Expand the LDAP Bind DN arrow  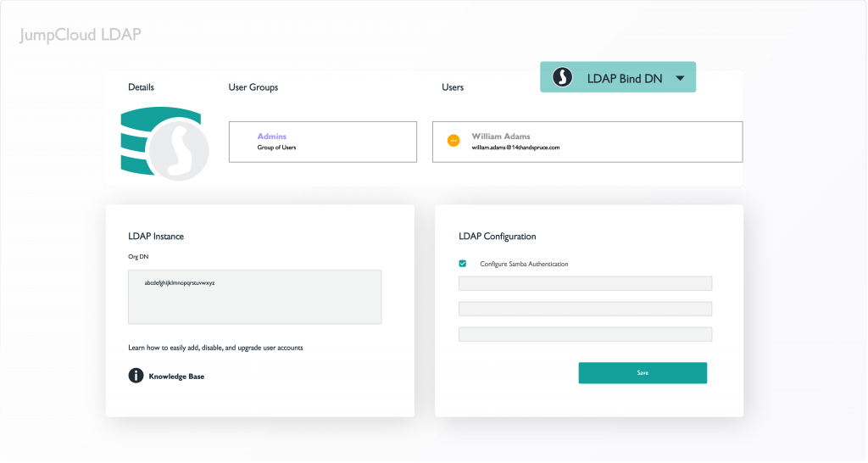[x=681, y=79]
